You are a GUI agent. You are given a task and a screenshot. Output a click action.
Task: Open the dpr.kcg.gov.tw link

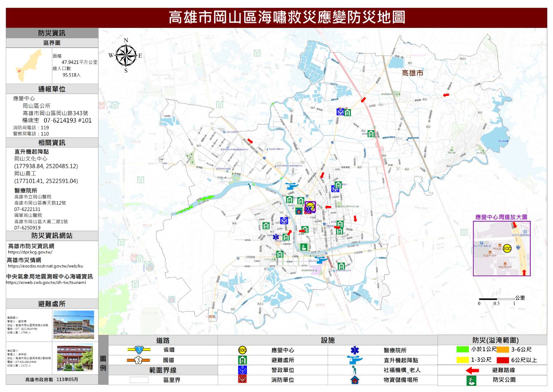click(30, 252)
